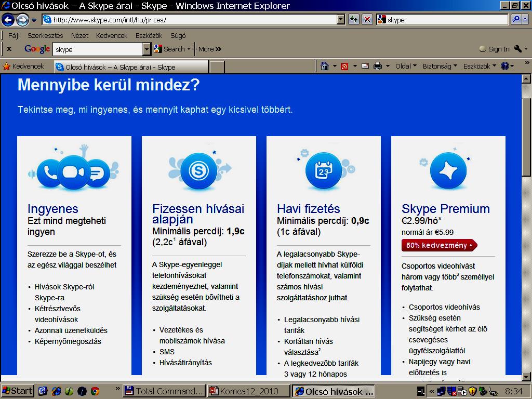The height and width of the screenshot is (399, 532).
Task: Click the Kedvencek favorites star icon
Action: 6,66
